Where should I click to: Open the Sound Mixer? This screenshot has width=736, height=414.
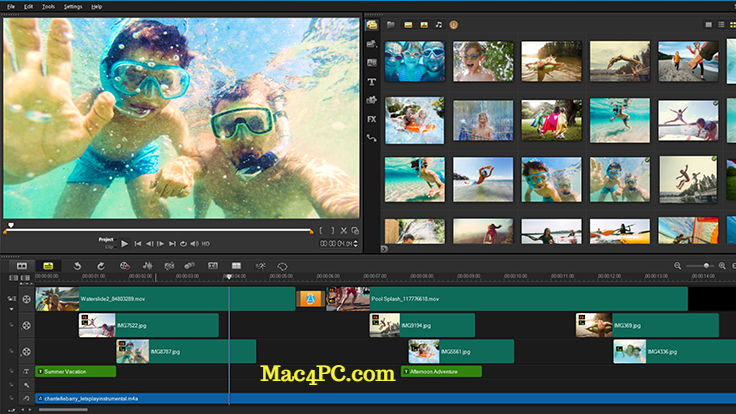pyautogui.click(x=147, y=266)
